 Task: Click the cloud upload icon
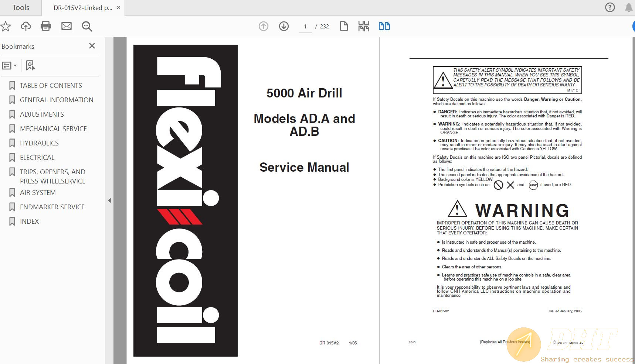click(x=26, y=26)
